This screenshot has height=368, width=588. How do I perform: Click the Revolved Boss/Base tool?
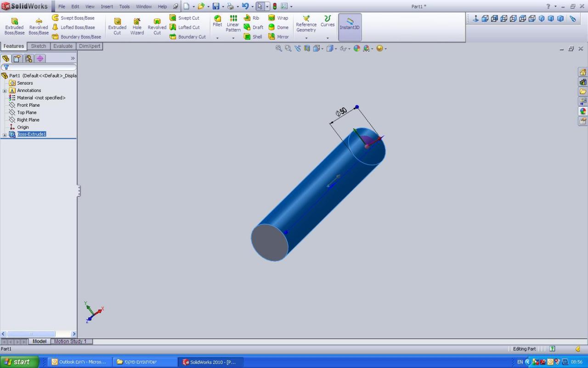pyautogui.click(x=39, y=26)
